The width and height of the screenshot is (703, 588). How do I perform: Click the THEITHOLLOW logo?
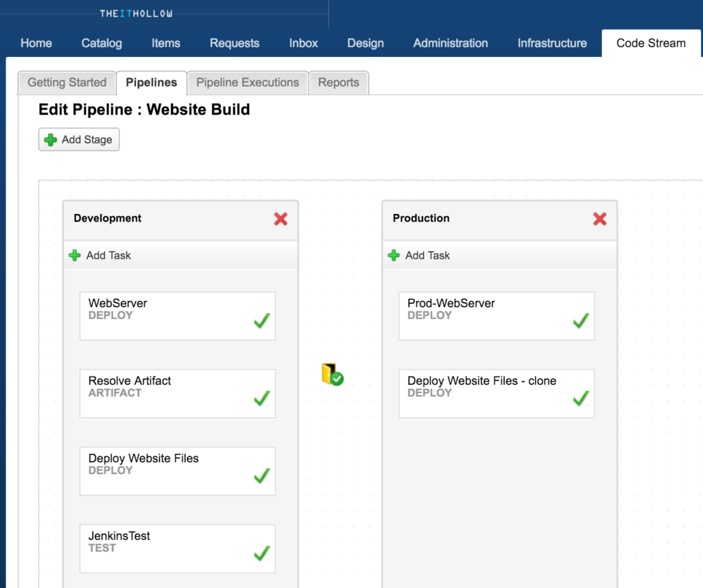[136, 13]
